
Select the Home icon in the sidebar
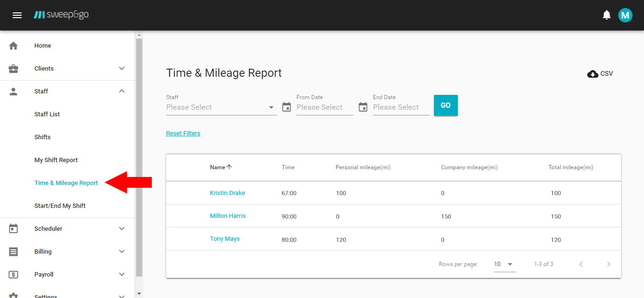(13, 45)
